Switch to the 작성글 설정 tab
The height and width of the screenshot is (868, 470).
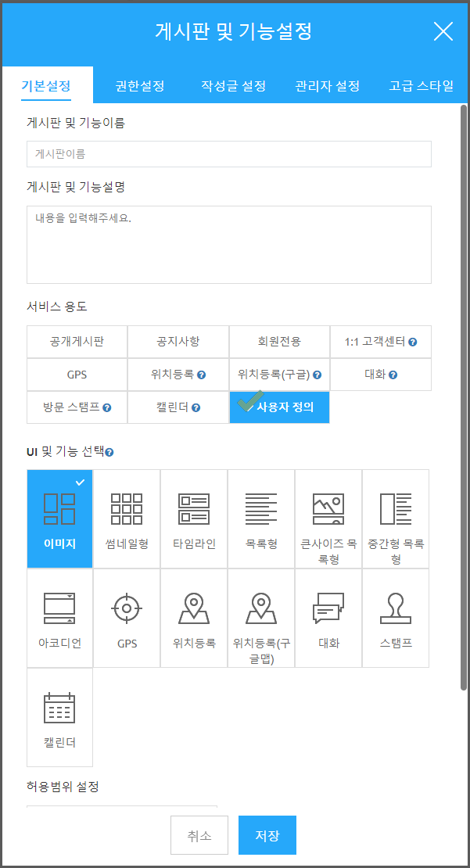(234, 86)
